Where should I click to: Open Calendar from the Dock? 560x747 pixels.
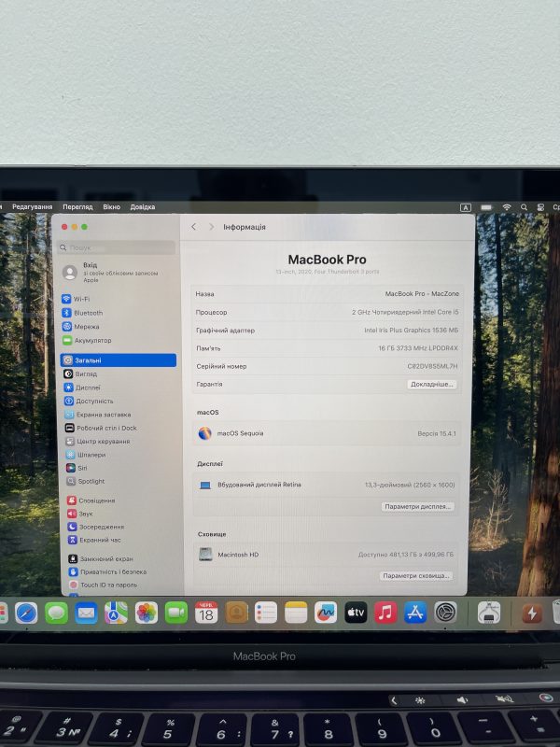click(x=206, y=613)
